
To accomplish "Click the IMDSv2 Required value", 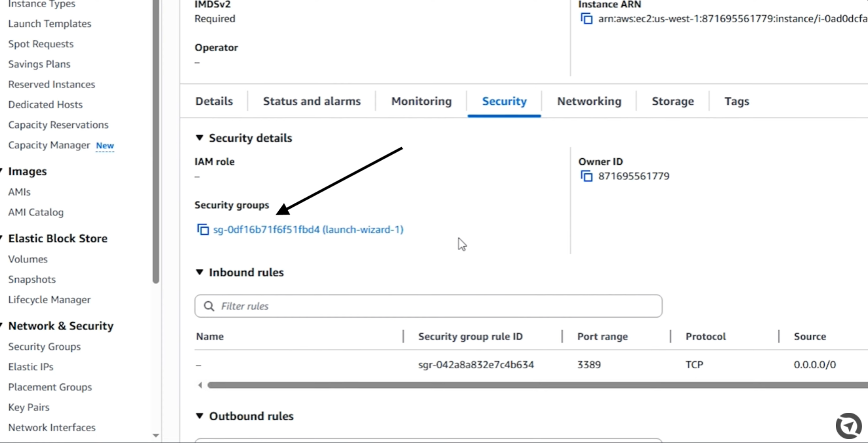I will (215, 19).
